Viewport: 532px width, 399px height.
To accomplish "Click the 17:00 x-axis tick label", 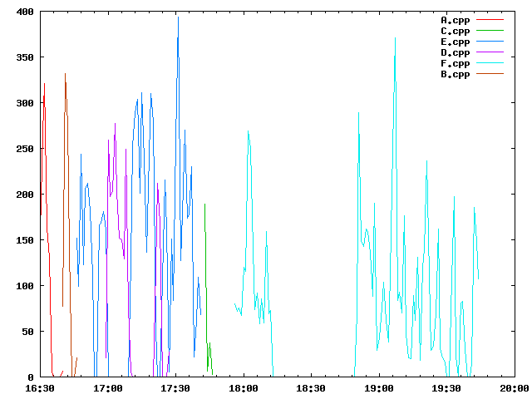I will click(x=108, y=388).
